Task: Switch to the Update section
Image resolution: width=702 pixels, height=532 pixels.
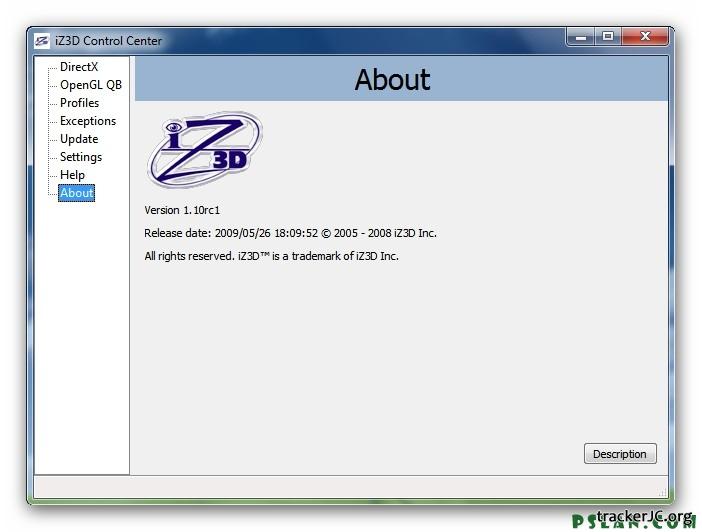Action: pyautogui.click(x=79, y=139)
